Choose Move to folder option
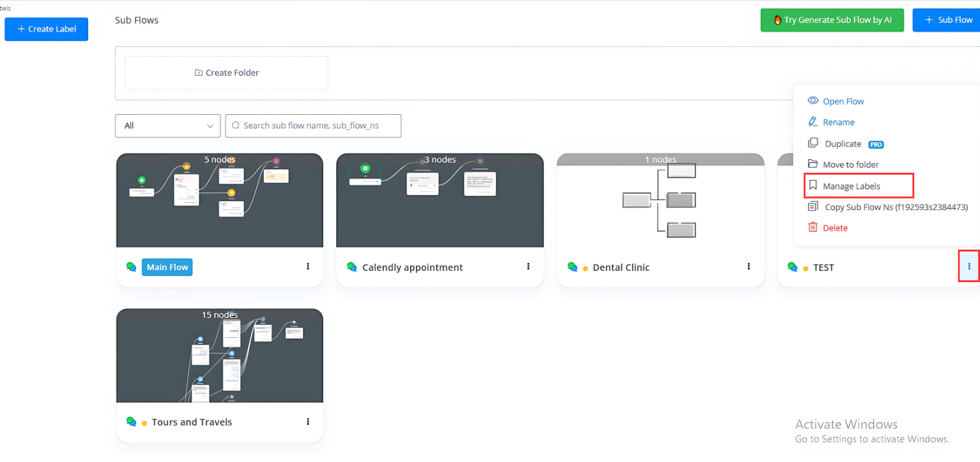The image size is (980, 462). tap(850, 165)
